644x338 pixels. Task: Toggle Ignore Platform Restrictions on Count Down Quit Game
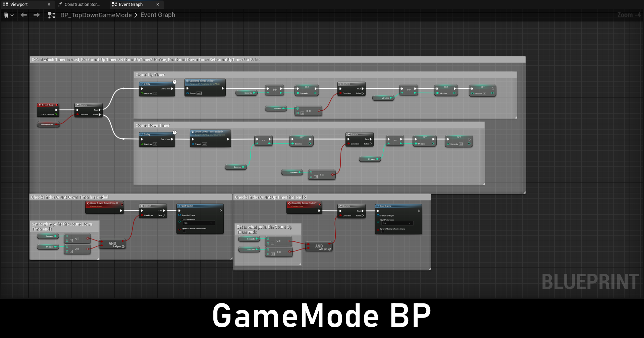coord(184,231)
